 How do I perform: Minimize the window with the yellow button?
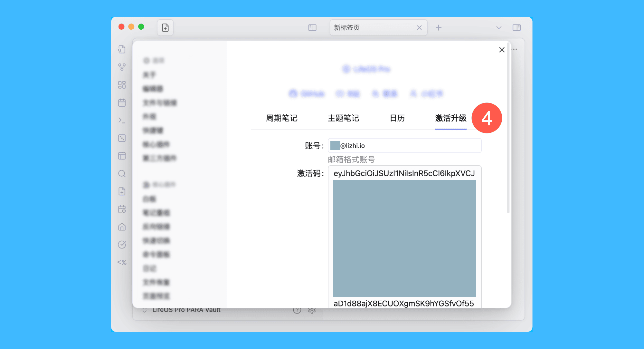pos(131,27)
